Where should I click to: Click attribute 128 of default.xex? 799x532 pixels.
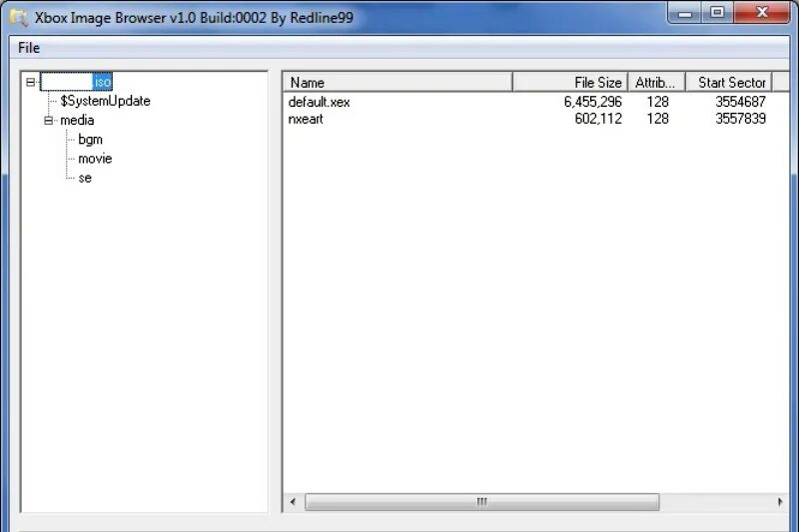[657, 102]
